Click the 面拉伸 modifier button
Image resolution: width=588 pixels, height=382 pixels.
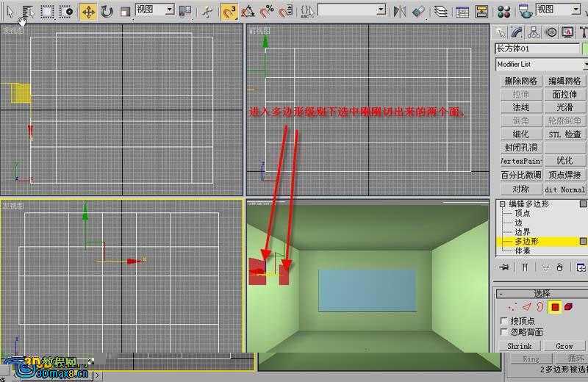(x=564, y=95)
